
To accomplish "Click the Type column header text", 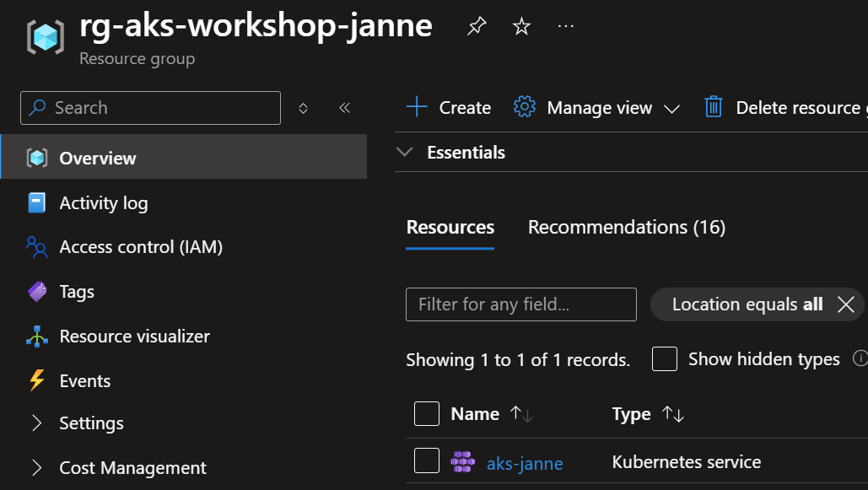I will [x=631, y=413].
